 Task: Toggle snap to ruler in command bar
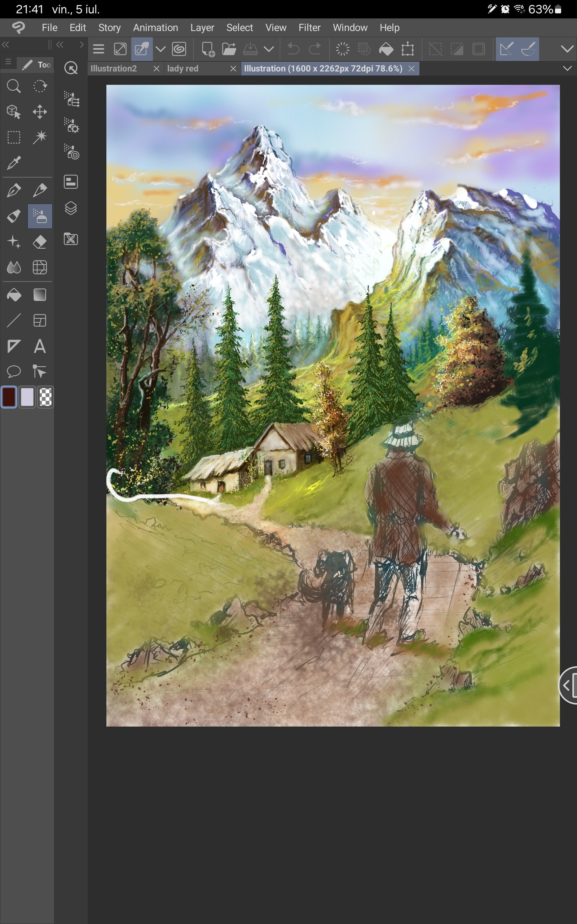pyautogui.click(x=506, y=49)
